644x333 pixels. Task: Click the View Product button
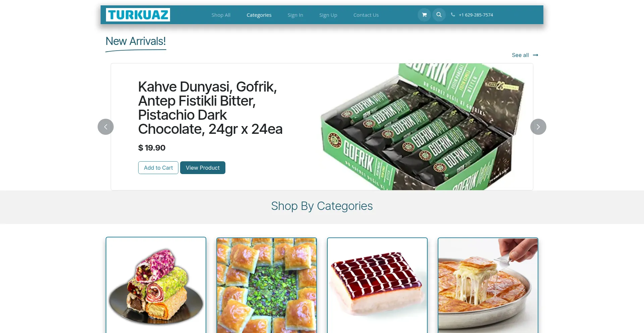click(x=203, y=168)
